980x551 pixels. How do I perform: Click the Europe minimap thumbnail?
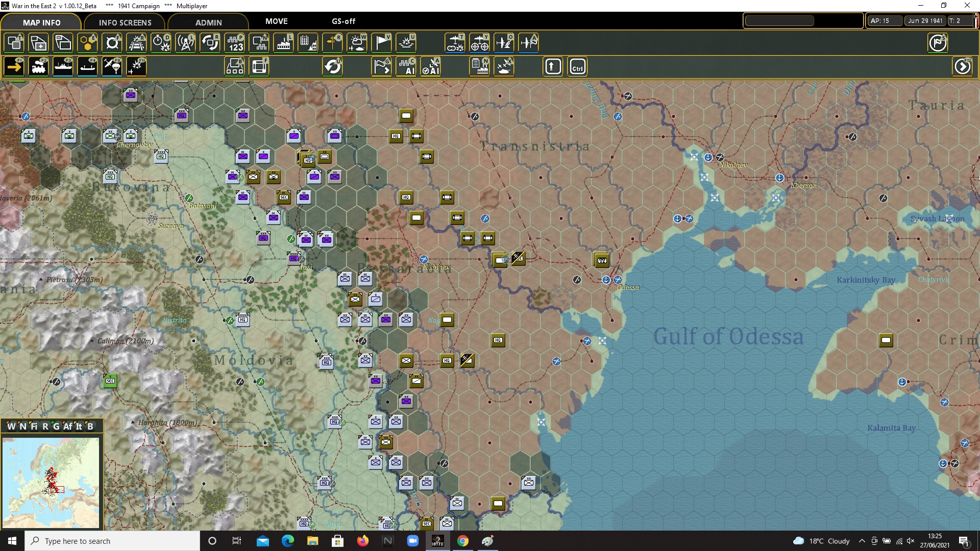pyautogui.click(x=51, y=482)
